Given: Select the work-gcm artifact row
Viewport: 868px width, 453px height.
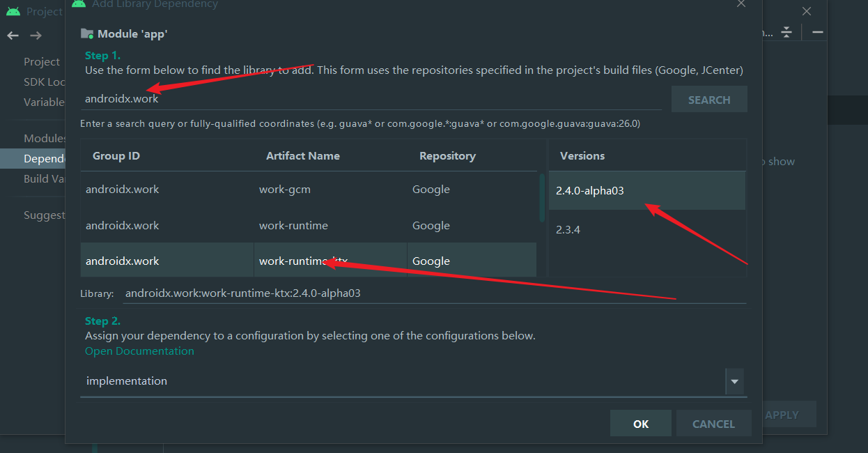Looking at the screenshot, I should tap(309, 190).
